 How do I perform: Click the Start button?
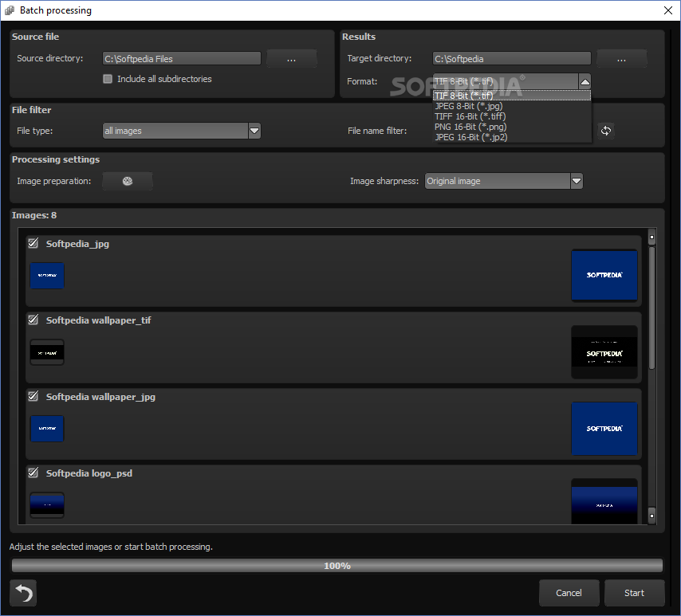[635, 593]
